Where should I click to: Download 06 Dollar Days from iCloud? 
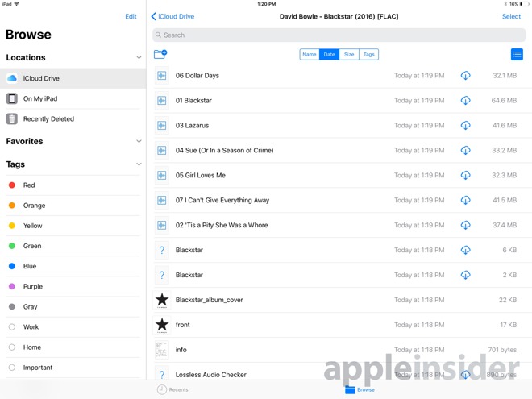(465, 76)
